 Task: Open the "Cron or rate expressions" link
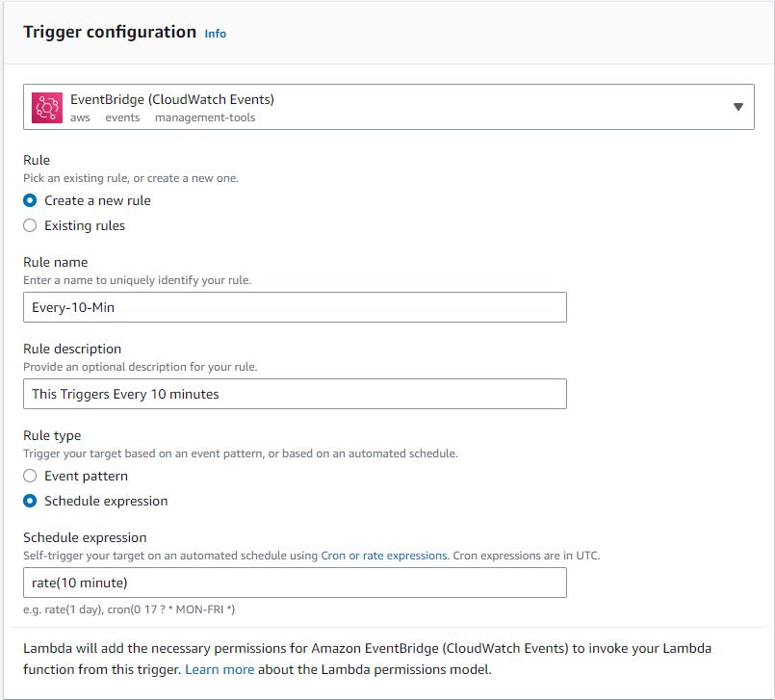(384, 556)
